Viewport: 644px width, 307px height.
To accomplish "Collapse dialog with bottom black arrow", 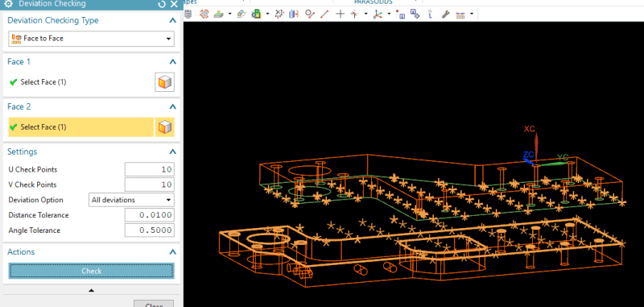I will (91, 290).
